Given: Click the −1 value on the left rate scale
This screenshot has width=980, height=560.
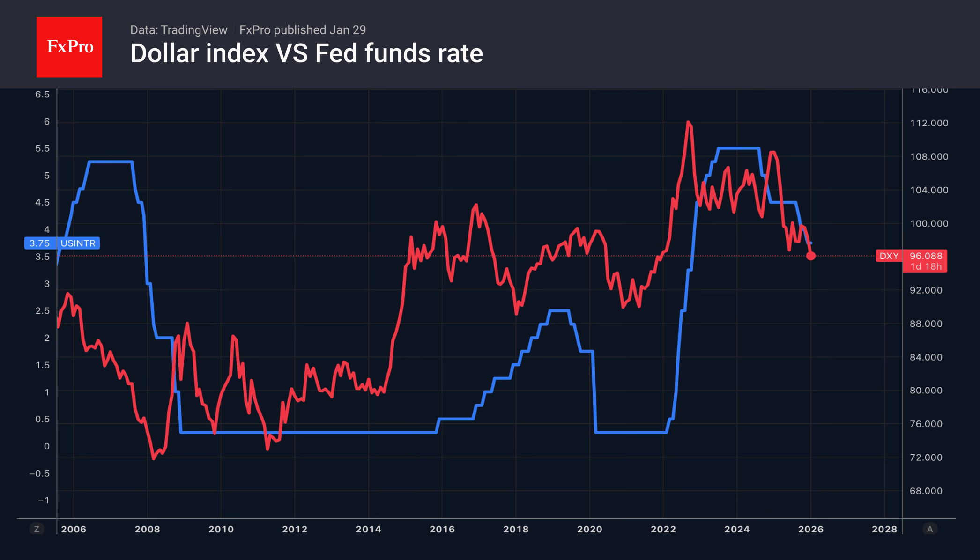Looking at the screenshot, I should 44,500.
